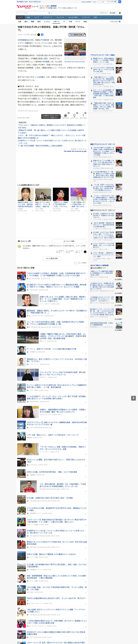The height and width of the screenshot is (644, 138).
Task: Click the top-right web search button
Action: click(x=120, y=2)
